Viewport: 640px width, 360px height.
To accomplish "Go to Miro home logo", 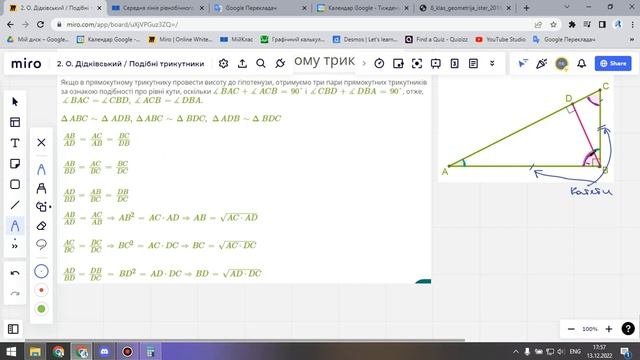I will tap(26, 64).
